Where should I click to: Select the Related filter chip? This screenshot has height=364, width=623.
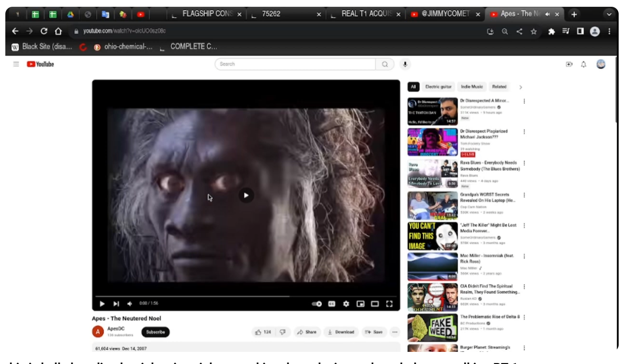499,87
